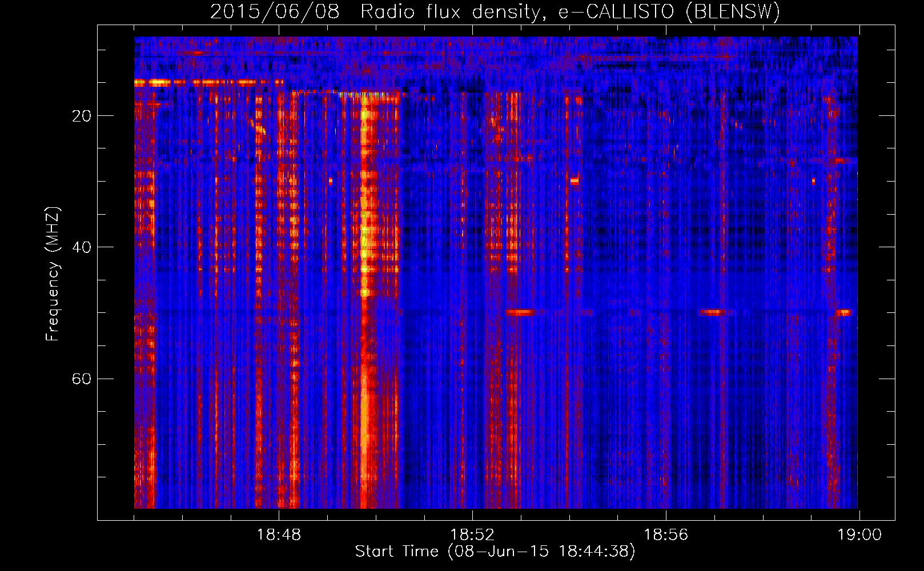Viewport: 924px width, 571px height.
Task: Select the 'Start Time (08-Jun-15 18:44:38)' label
Action: click(495, 552)
